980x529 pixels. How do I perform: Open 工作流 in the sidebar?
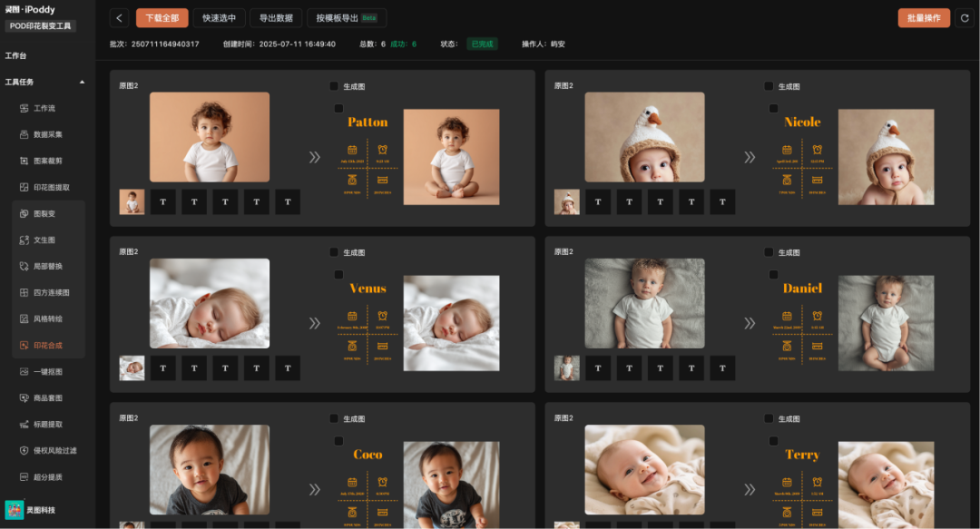point(44,108)
